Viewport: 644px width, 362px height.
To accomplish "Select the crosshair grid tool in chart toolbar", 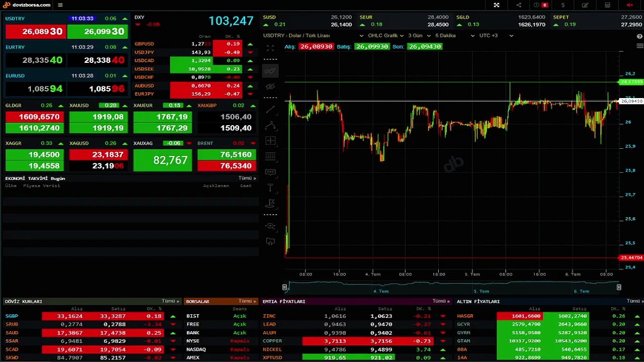I will (270, 141).
